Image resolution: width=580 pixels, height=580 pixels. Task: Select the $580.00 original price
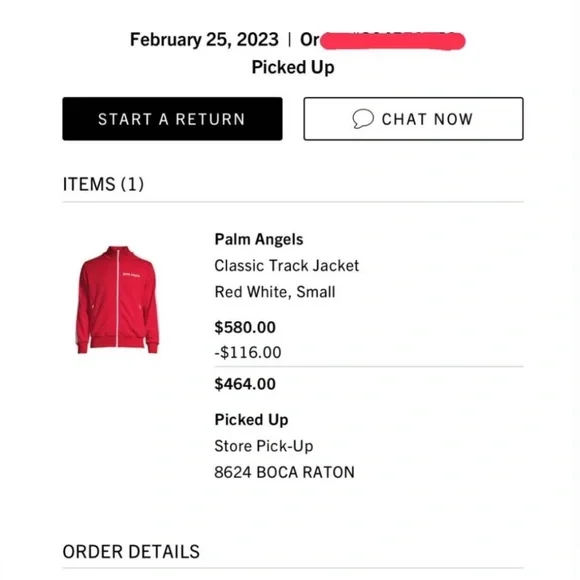coord(245,327)
